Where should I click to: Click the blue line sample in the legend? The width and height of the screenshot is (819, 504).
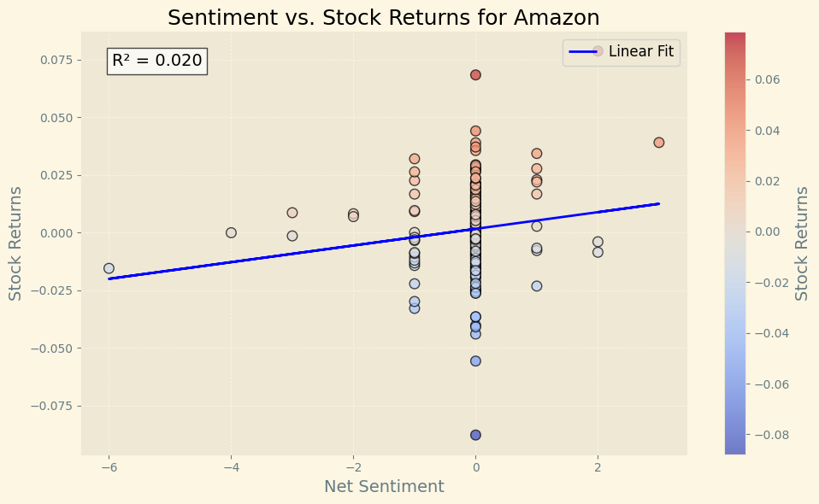point(584,51)
